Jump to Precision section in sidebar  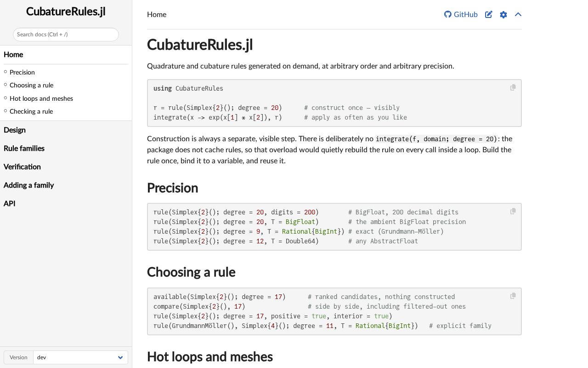point(22,72)
